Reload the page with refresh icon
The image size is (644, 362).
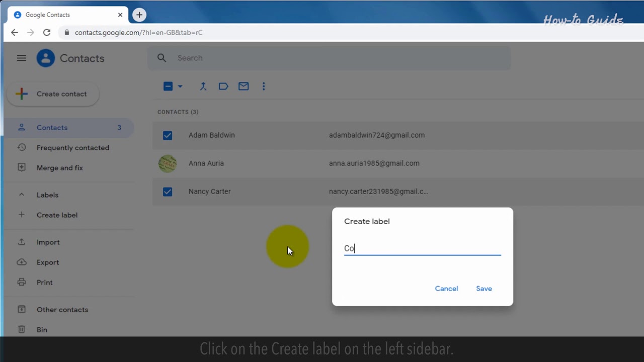coord(47,32)
